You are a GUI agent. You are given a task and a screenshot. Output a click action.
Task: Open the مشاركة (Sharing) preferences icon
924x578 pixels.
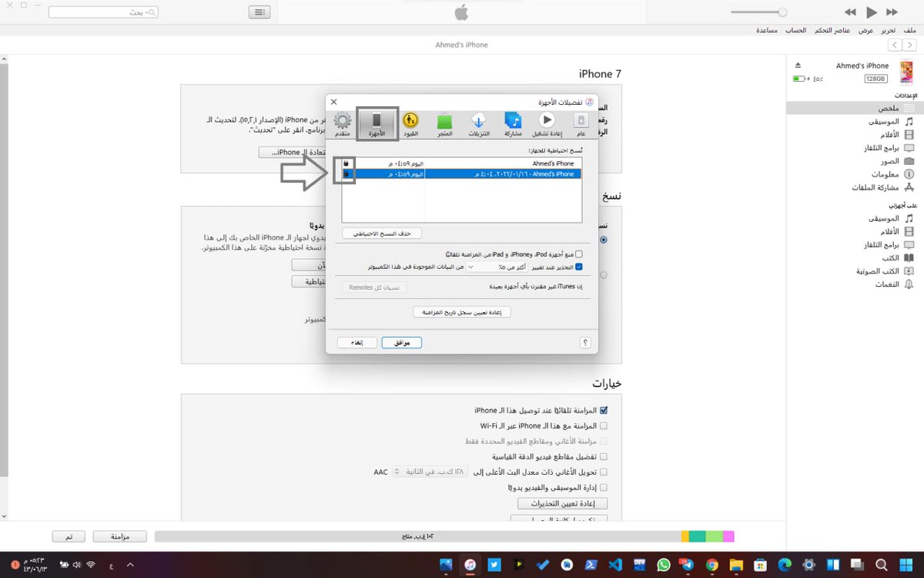[513, 123]
